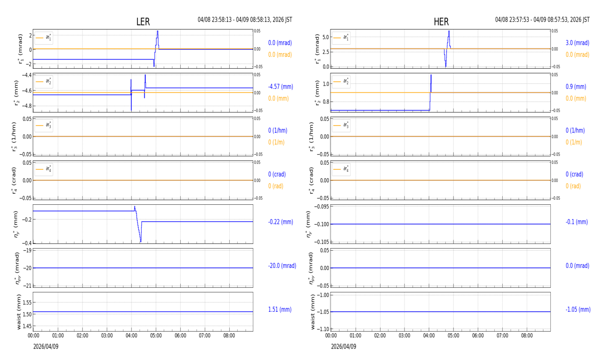The image size is (595, 364).
Task: Click the LER ηy* (mm) axis label
Action: coord(16,224)
